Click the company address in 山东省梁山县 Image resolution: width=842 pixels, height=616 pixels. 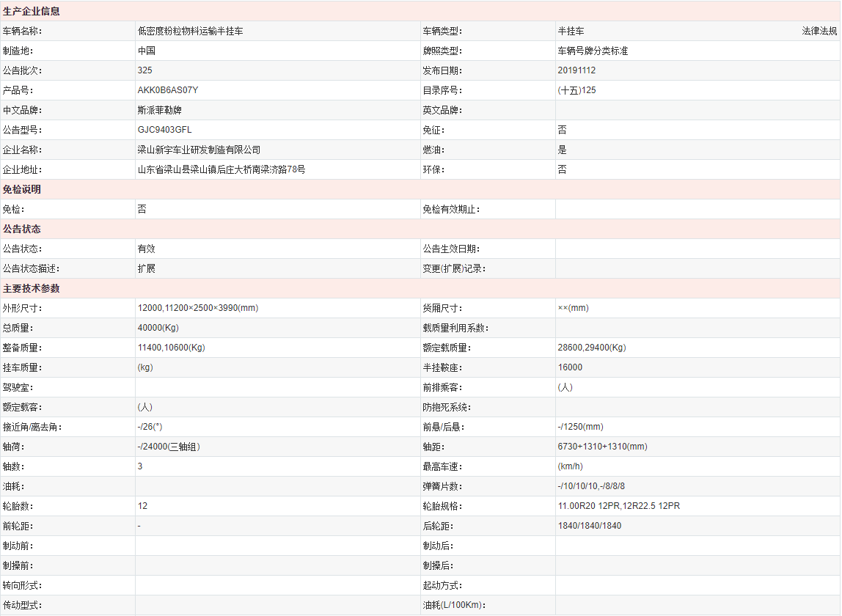pyautogui.click(x=221, y=169)
